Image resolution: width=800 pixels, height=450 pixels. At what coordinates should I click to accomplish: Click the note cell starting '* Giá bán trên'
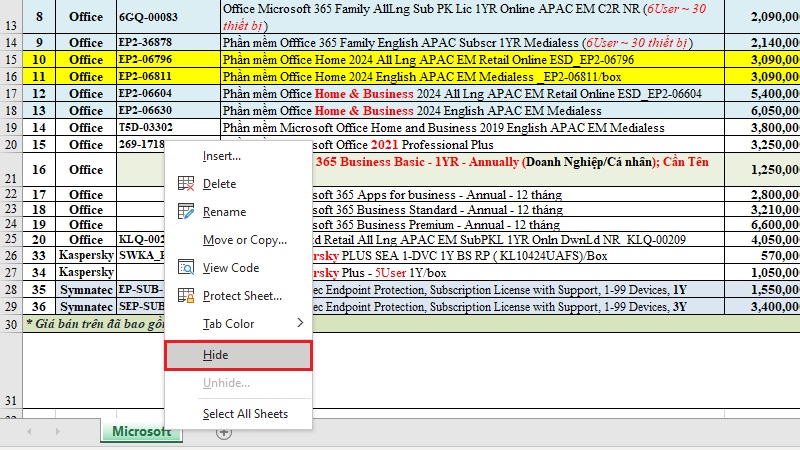point(94,324)
